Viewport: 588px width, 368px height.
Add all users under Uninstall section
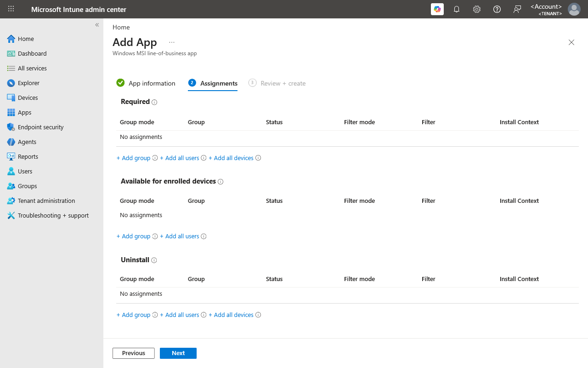pos(180,315)
